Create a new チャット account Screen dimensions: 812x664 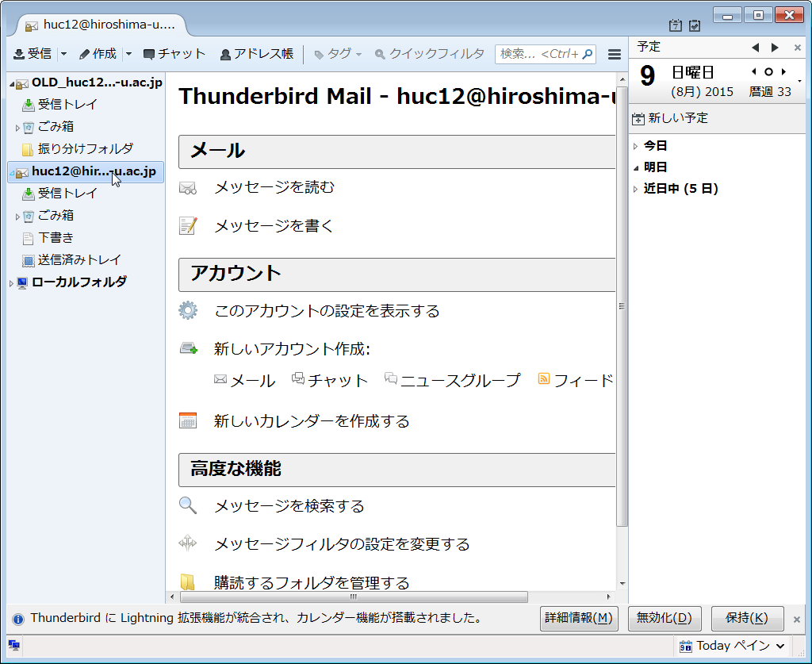coord(330,380)
